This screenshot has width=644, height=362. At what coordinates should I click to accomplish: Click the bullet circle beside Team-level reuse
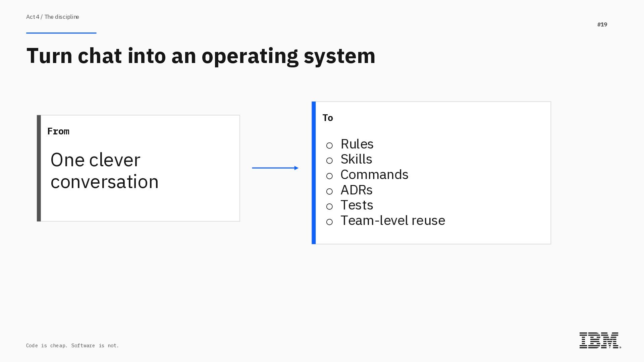(329, 222)
